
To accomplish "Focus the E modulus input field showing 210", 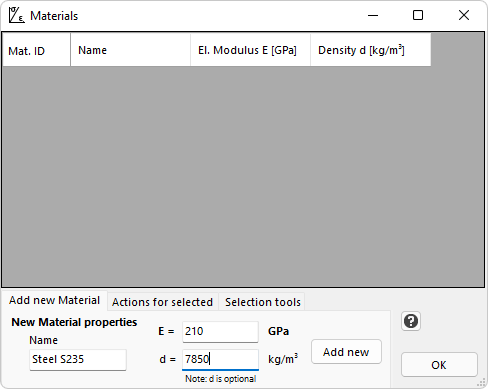I will click(220, 331).
